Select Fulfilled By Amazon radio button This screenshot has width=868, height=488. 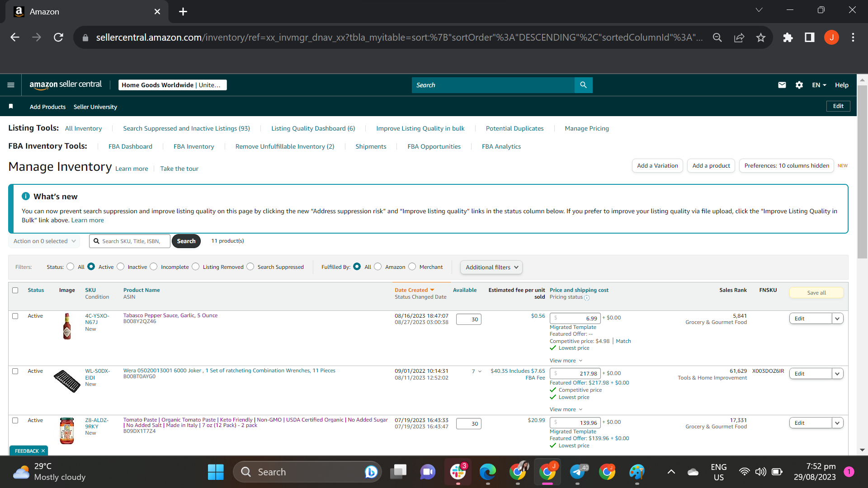point(378,267)
